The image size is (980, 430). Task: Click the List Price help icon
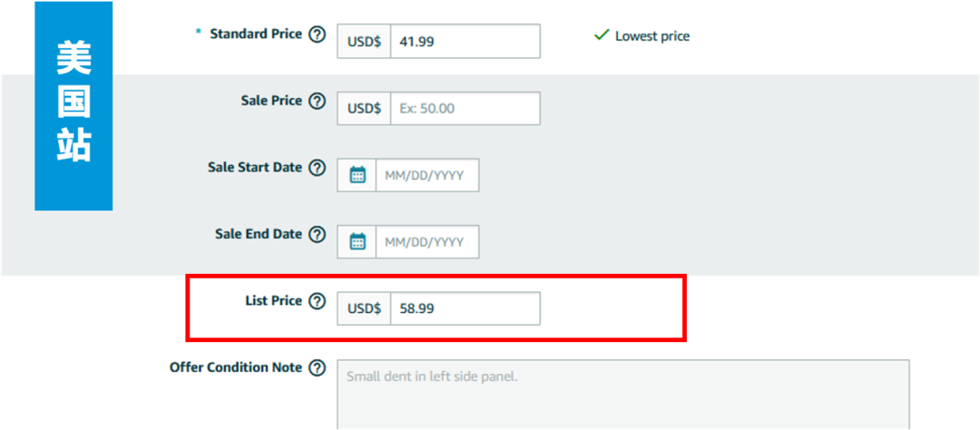[x=318, y=301]
